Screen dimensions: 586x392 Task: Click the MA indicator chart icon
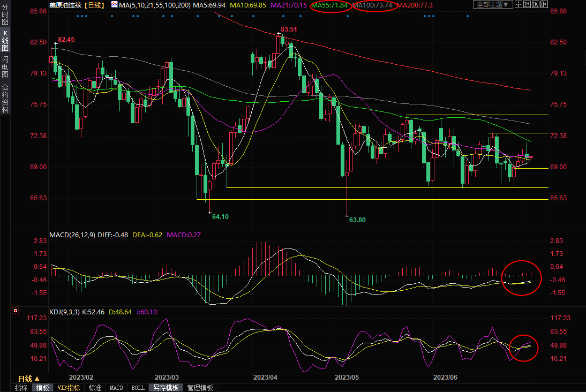pos(114,5)
